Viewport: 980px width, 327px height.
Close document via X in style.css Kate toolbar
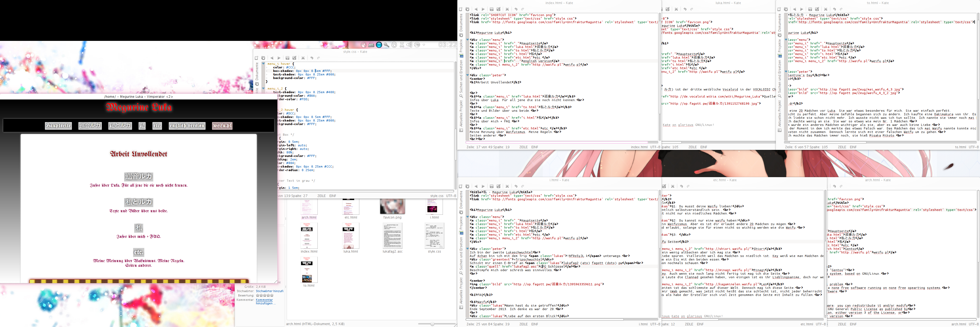point(303,58)
